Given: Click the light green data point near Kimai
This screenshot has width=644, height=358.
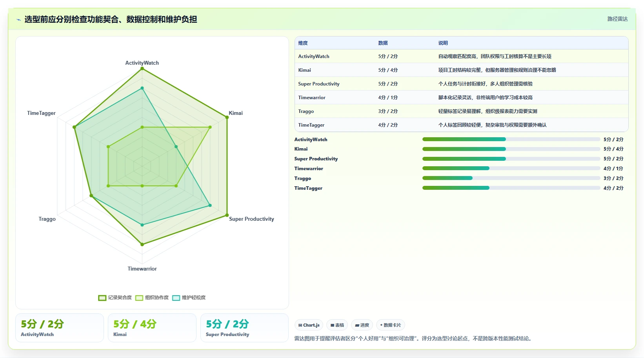Looking at the screenshot, I should point(210,127).
